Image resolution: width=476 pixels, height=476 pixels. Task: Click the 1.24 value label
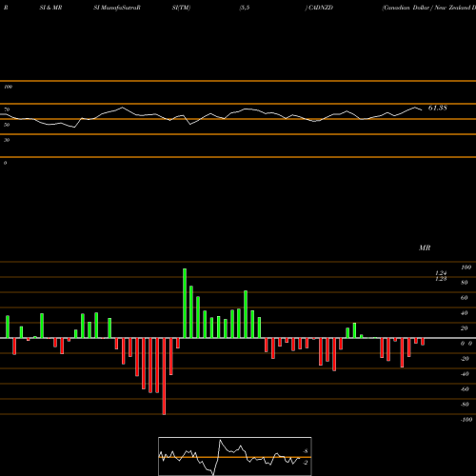coord(441,273)
